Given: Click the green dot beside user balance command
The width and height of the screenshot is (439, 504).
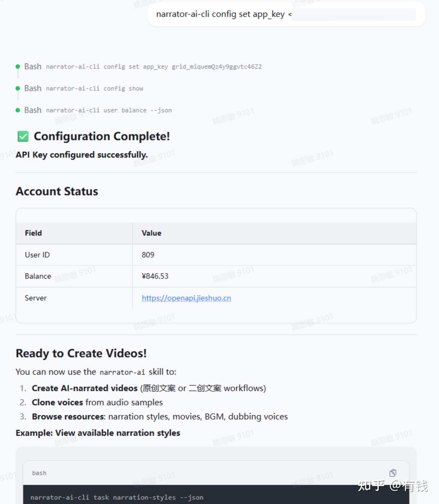Looking at the screenshot, I should 18,110.
